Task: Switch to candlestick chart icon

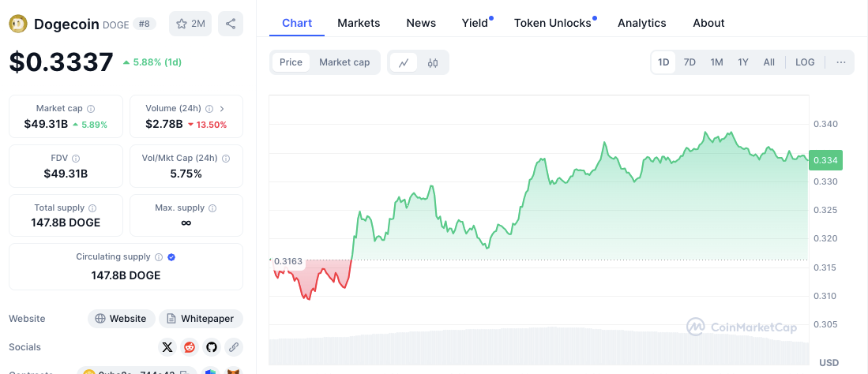Action: point(433,62)
